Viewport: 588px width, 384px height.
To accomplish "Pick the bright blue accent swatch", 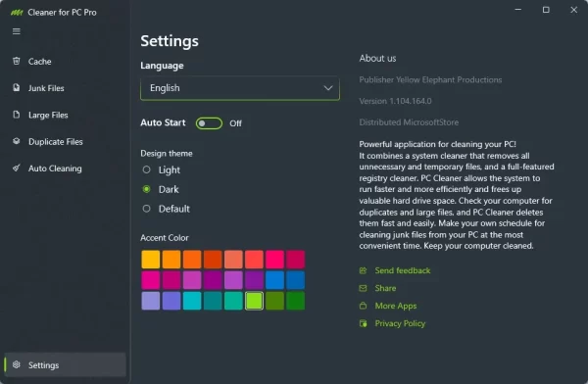I will click(x=274, y=280).
